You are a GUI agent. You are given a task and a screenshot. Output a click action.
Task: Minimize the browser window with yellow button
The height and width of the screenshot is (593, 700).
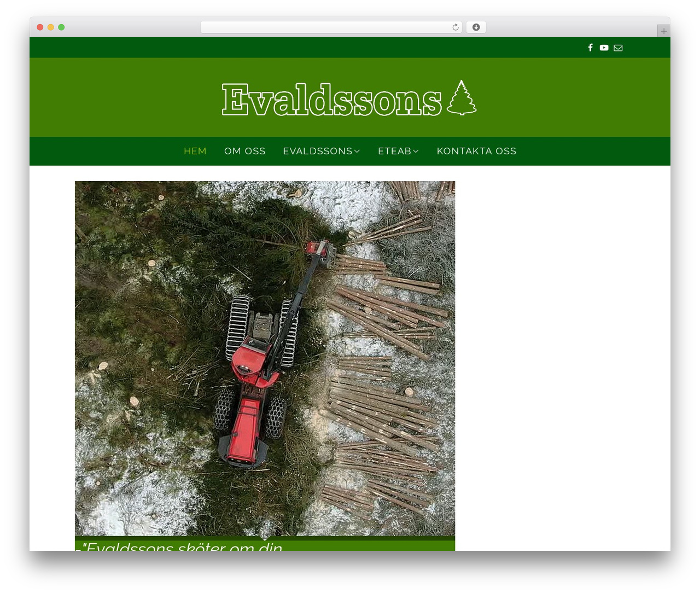51,27
